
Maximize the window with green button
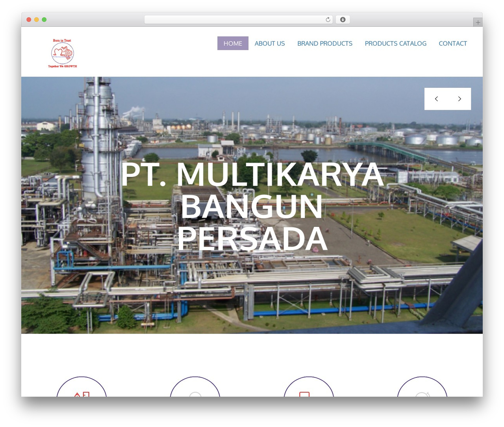tap(44, 20)
